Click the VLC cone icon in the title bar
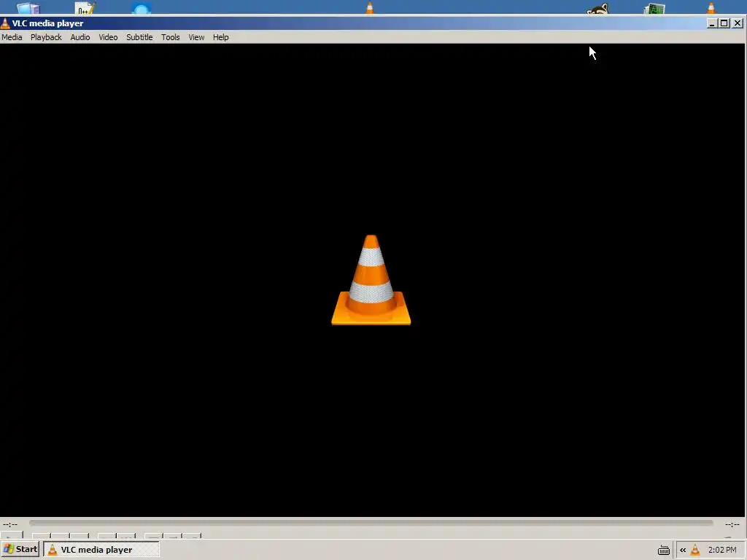 (x=5, y=23)
